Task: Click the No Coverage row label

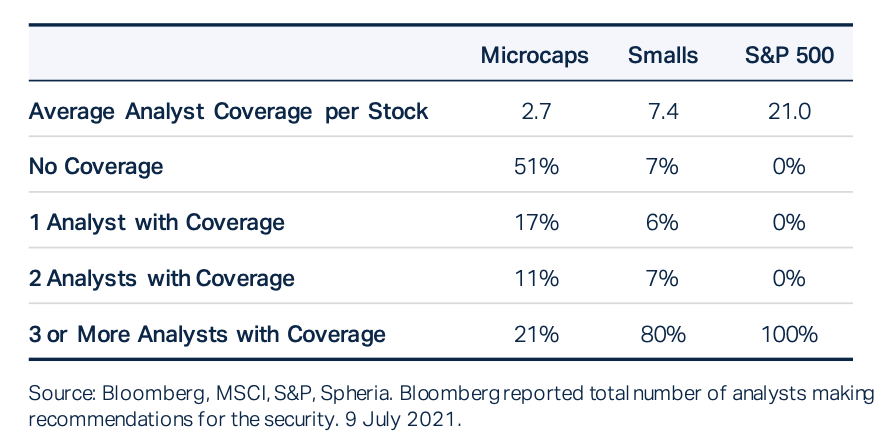Action: pyautogui.click(x=96, y=166)
